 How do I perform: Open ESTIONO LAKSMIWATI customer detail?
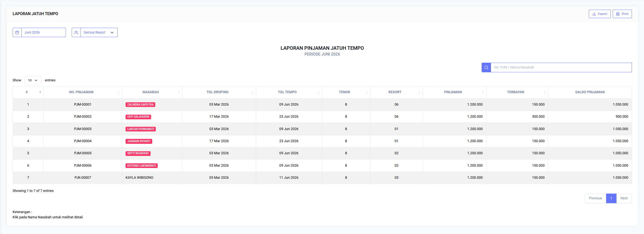(141, 166)
